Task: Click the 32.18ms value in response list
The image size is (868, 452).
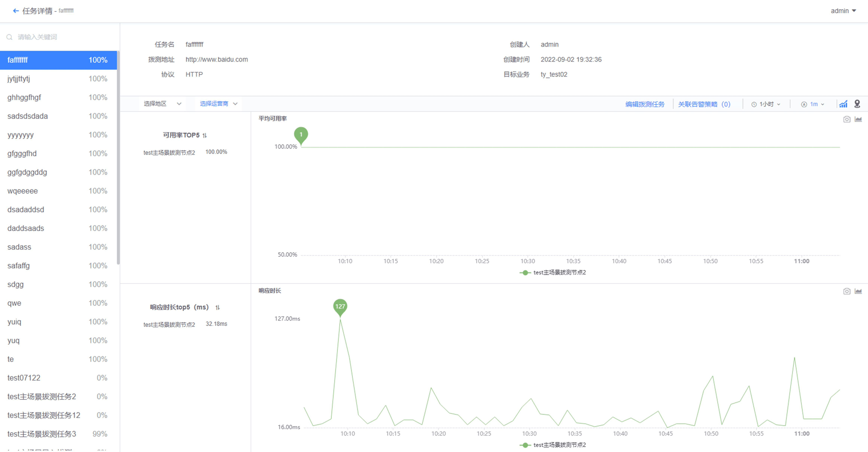Action: point(216,324)
